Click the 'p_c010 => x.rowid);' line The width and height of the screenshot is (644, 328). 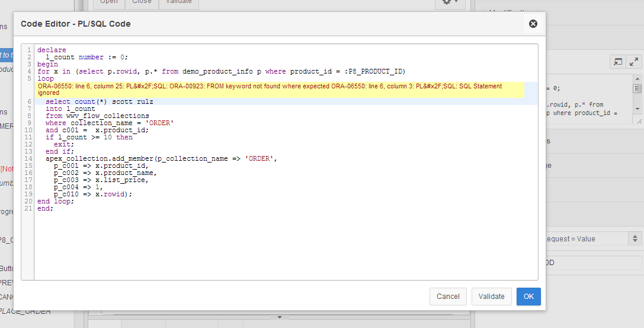93,194
